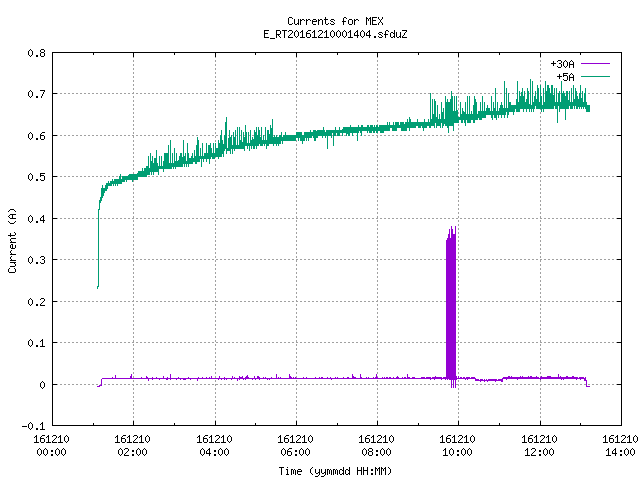
Task: Click the -0.1 y-axis tick label
Action: coord(33,426)
